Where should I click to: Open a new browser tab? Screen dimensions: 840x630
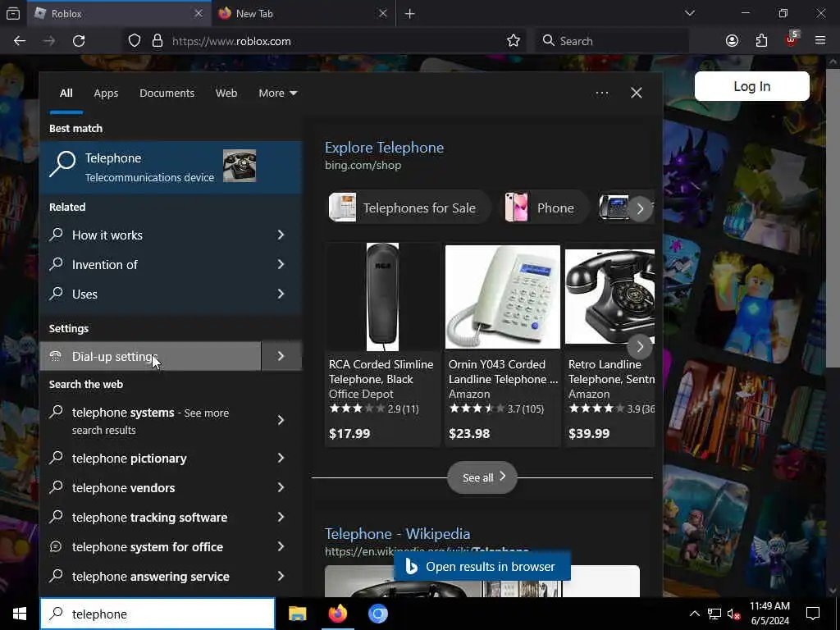(410, 14)
